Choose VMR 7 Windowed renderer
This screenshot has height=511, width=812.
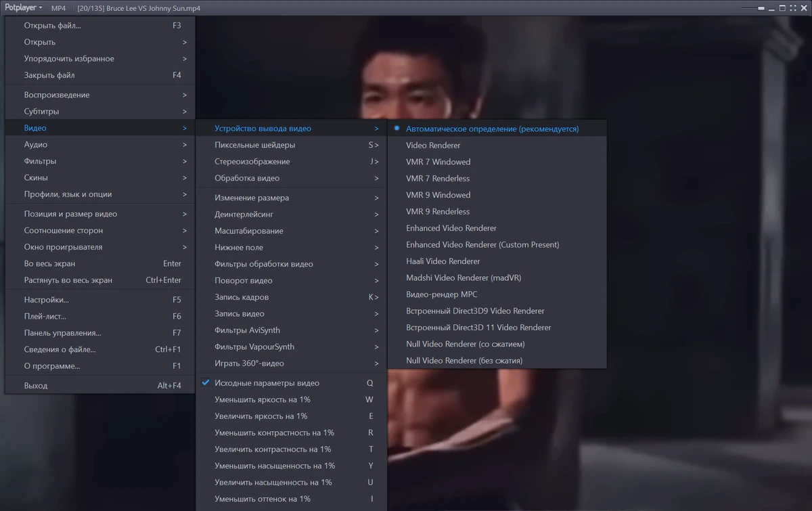[x=497, y=162]
